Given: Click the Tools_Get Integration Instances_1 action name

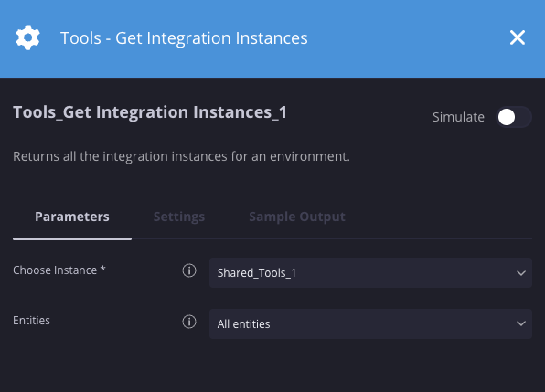Looking at the screenshot, I should pos(150,112).
